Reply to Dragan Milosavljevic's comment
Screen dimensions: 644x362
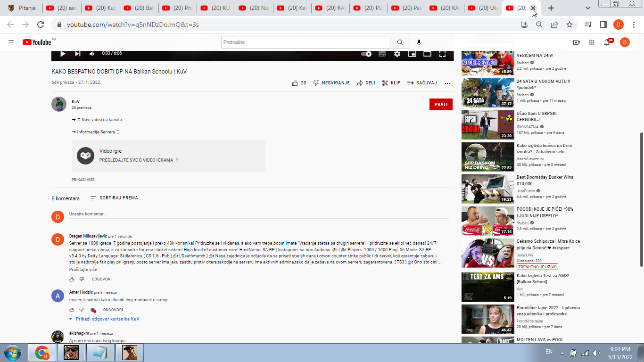pyautogui.click(x=101, y=279)
